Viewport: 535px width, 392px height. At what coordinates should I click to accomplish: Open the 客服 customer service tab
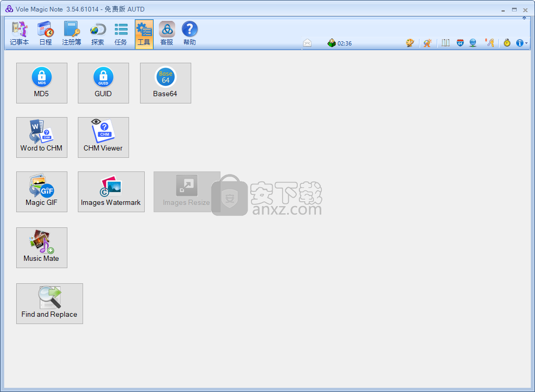167,34
